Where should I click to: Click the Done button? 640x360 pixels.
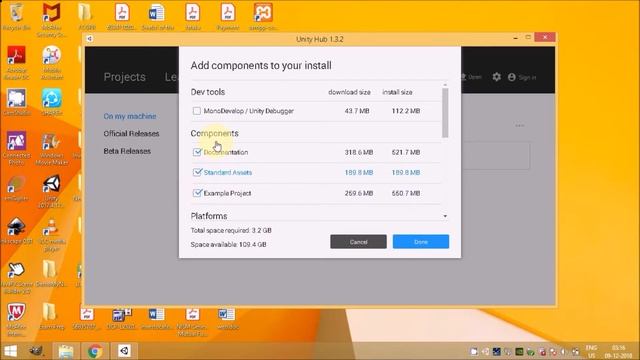click(421, 242)
